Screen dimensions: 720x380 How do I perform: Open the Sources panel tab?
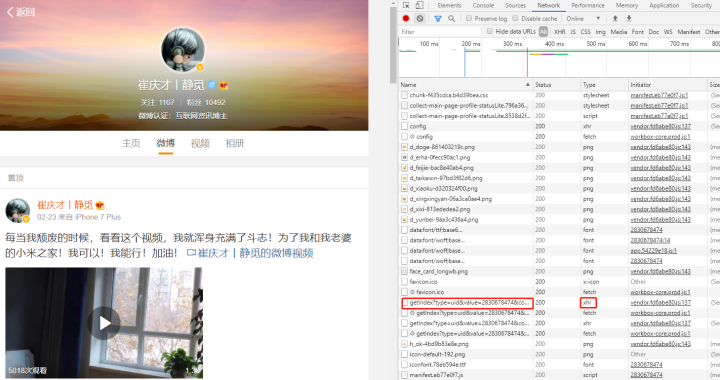pyautogui.click(x=515, y=6)
